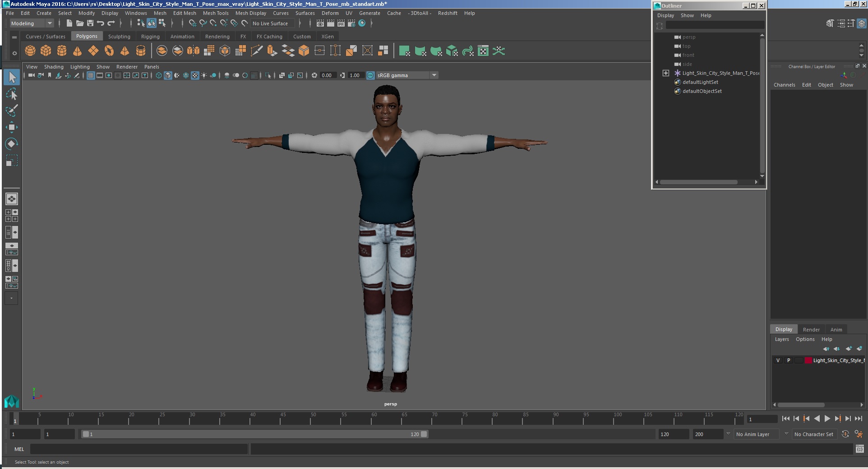Open the Anim tab in Layer Editor
The image size is (868, 469).
[836, 330]
